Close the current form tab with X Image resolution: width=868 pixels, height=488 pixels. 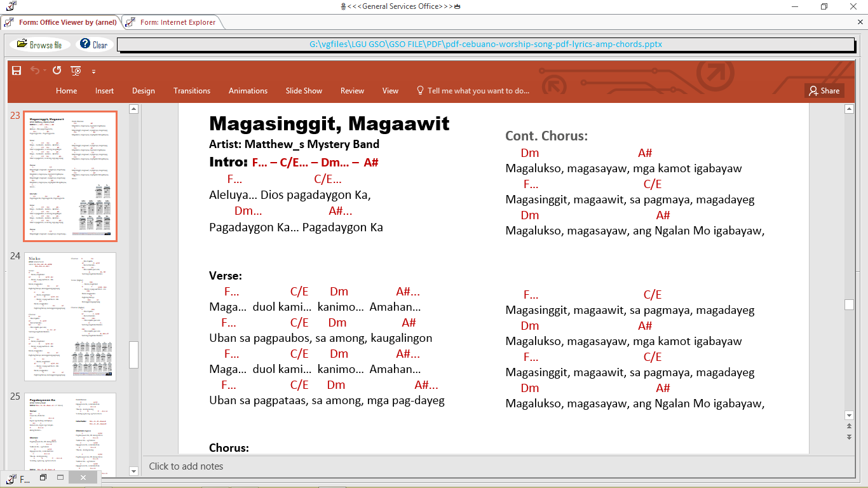pyautogui.click(x=860, y=22)
